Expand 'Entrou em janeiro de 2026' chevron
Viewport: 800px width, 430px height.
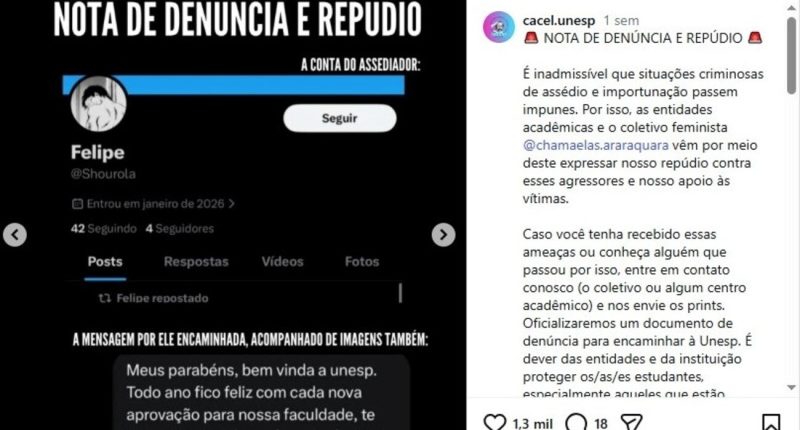pyautogui.click(x=232, y=204)
